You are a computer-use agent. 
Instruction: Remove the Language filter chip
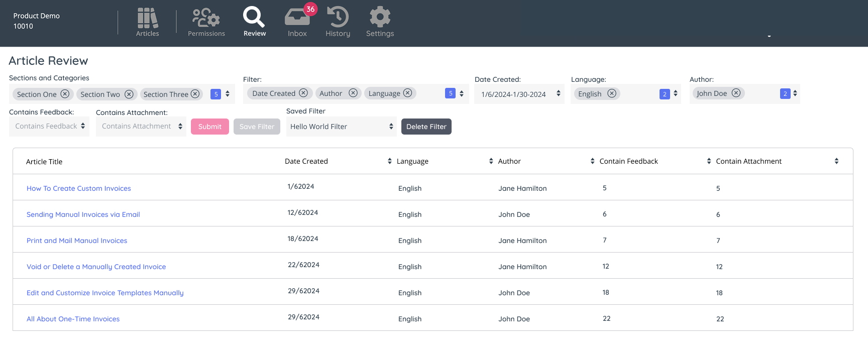tap(408, 93)
